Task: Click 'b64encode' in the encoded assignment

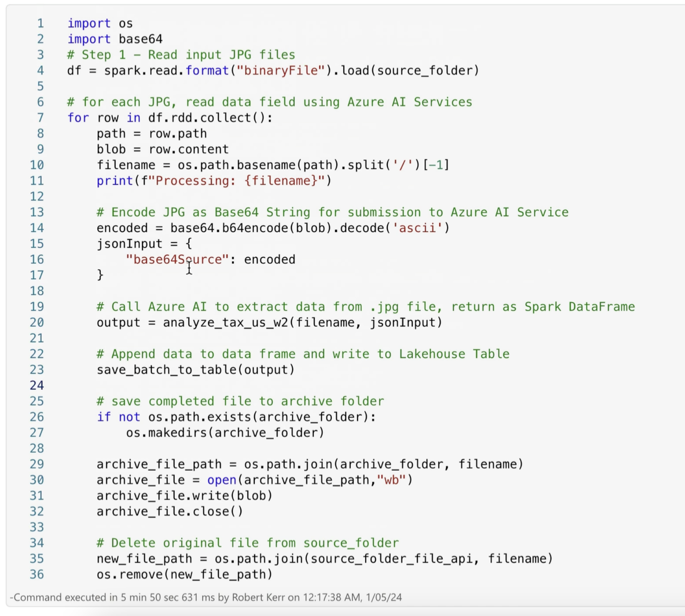Action: coord(255,228)
